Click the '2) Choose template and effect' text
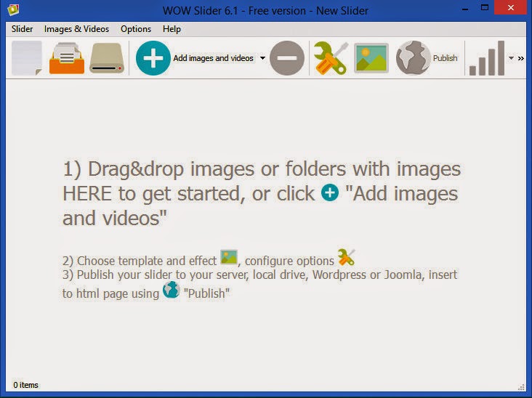532x398 pixels. pos(140,261)
